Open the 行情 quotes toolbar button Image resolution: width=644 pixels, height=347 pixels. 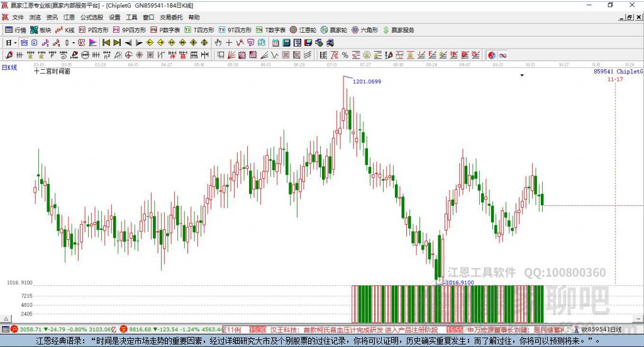point(16,30)
